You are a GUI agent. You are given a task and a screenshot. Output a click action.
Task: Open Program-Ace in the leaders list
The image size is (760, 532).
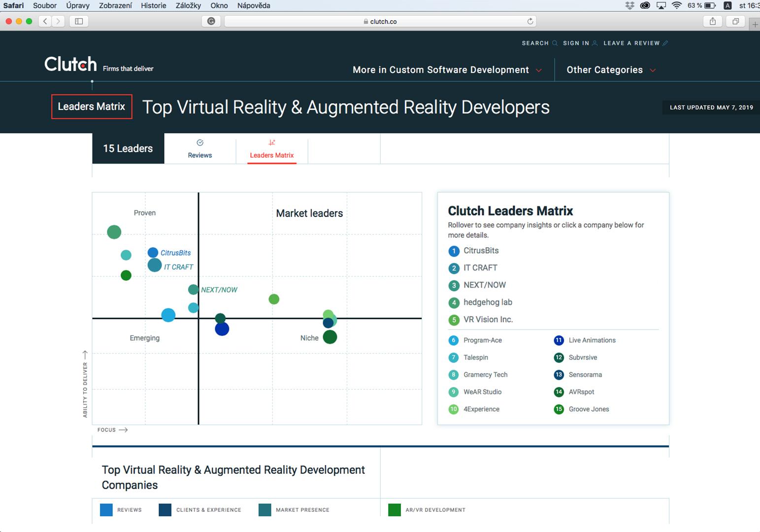[483, 340]
